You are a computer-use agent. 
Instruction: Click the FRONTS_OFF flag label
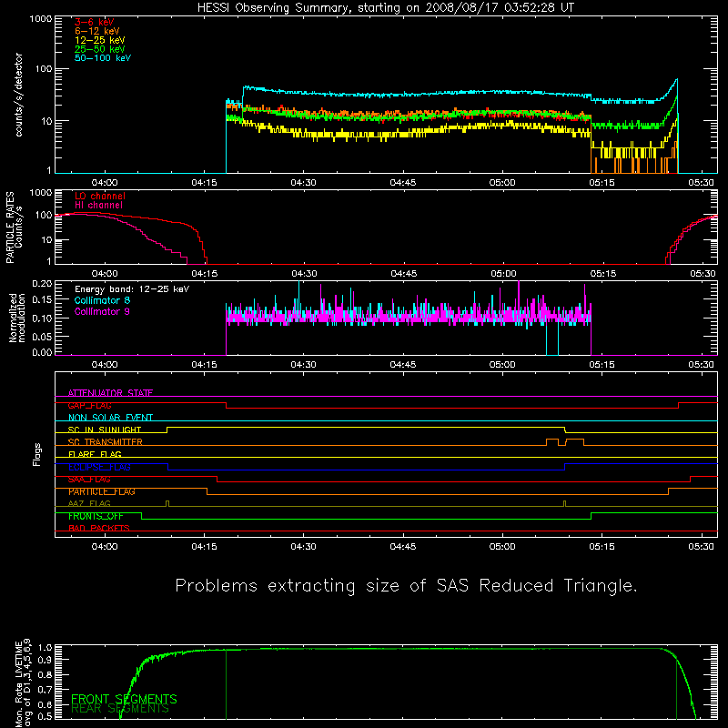pos(96,516)
